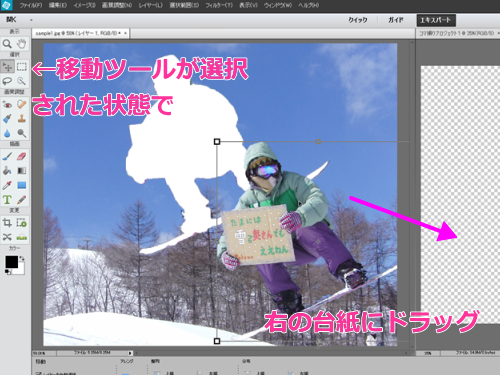Select the Quick Selection tool
This screenshot has width=500, height=375.
point(22,81)
